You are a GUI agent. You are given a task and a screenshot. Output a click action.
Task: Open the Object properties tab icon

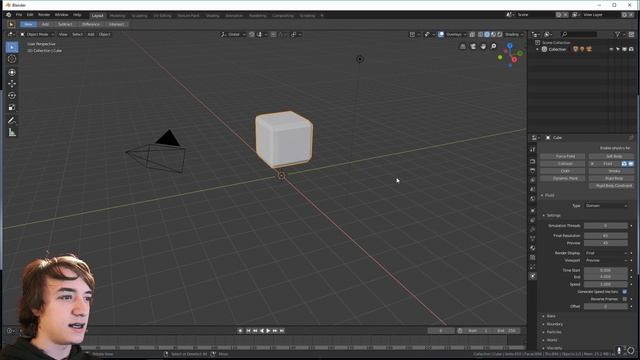(x=533, y=211)
